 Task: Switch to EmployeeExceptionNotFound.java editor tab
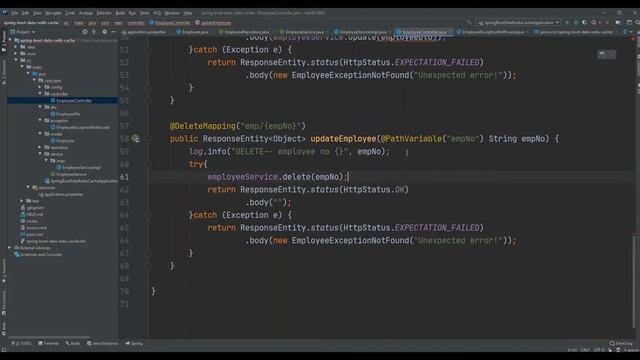click(491, 32)
